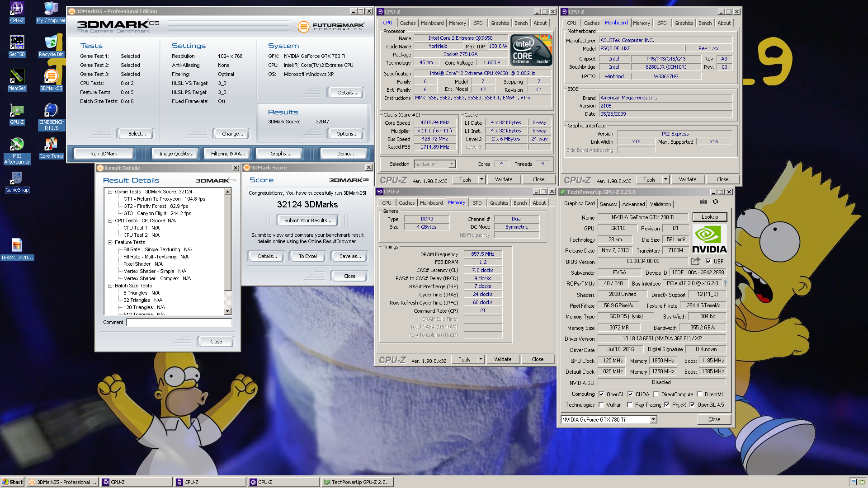Click the To Excel button

(307, 256)
